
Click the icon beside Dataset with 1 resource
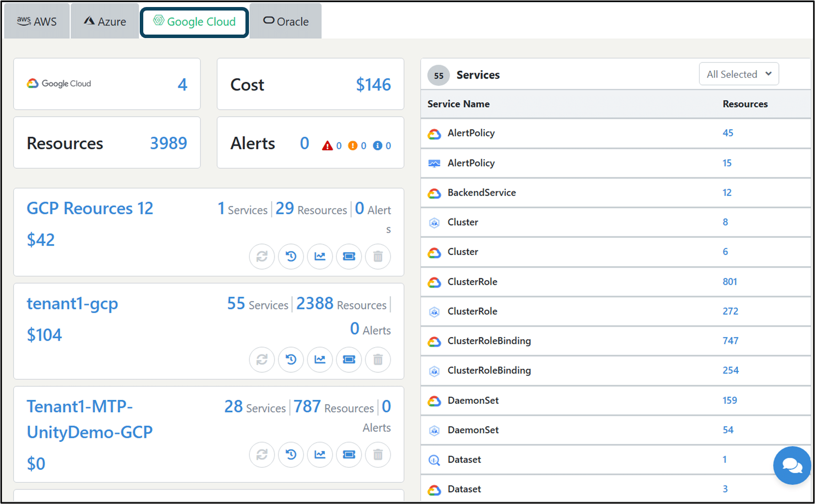point(434,460)
